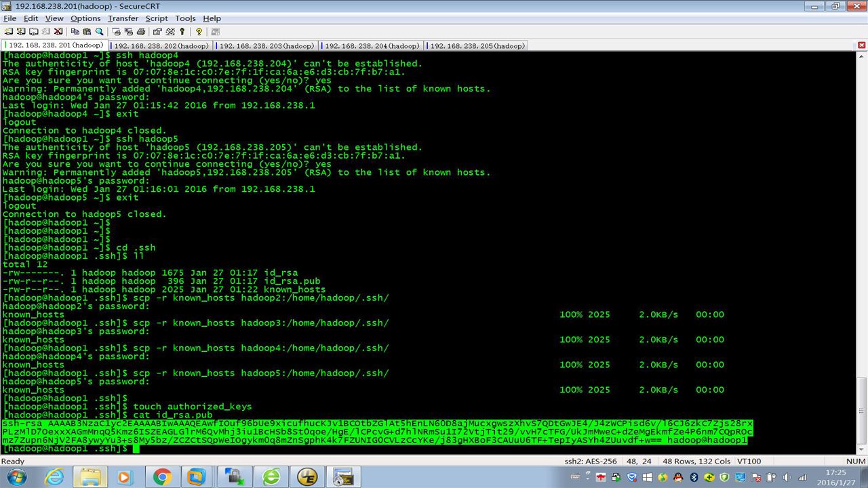Open the Transfer menu
Viewport: 868px width, 488px height.
[x=123, y=18]
